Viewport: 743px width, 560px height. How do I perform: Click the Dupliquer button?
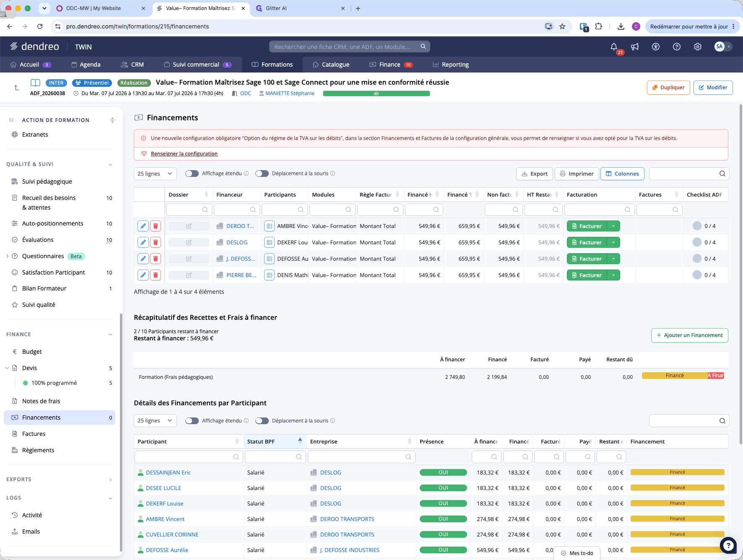pyautogui.click(x=668, y=88)
